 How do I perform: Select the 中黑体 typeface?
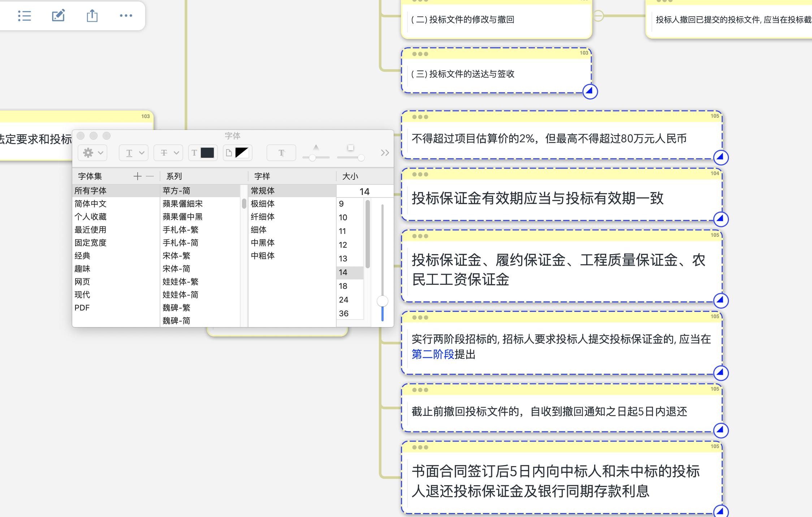pos(292,243)
